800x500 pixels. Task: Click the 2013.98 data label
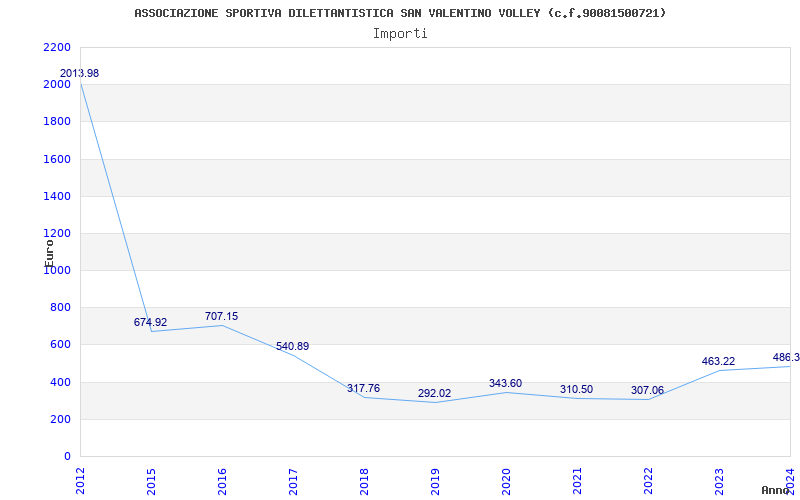[80, 73]
